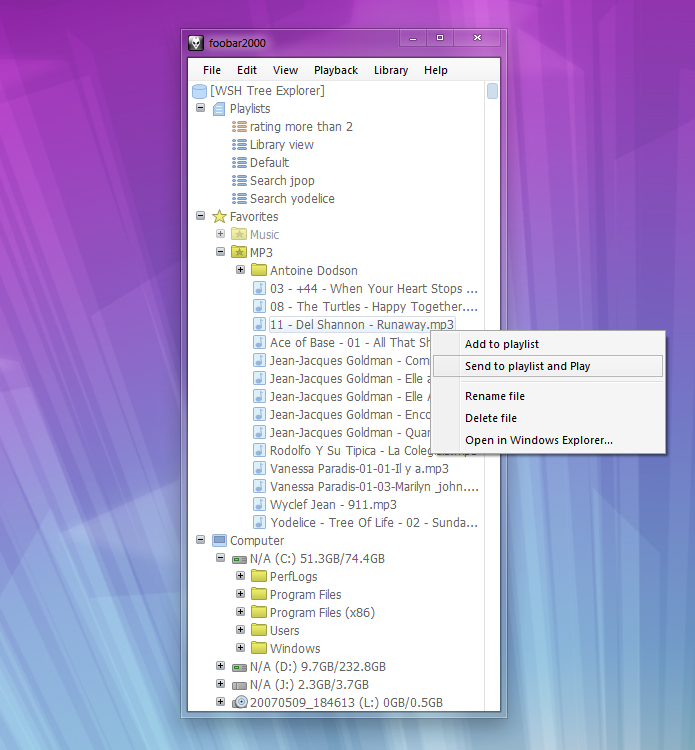This screenshot has height=750, width=695.
Task: Collapse the Playlists node
Action: tap(200, 108)
